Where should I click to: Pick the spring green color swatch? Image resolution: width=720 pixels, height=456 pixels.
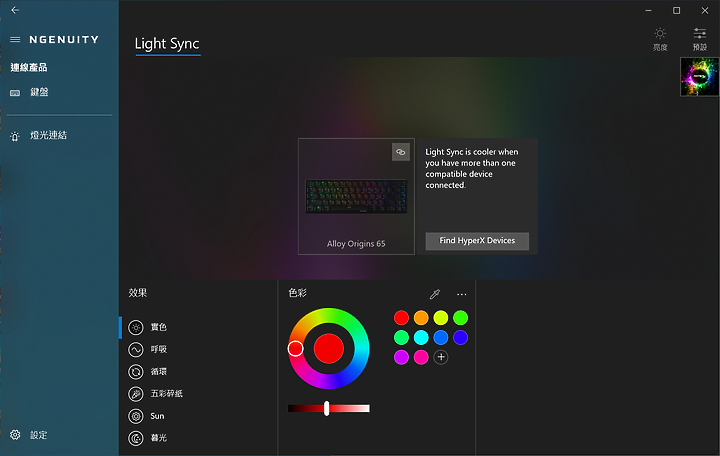pos(401,338)
